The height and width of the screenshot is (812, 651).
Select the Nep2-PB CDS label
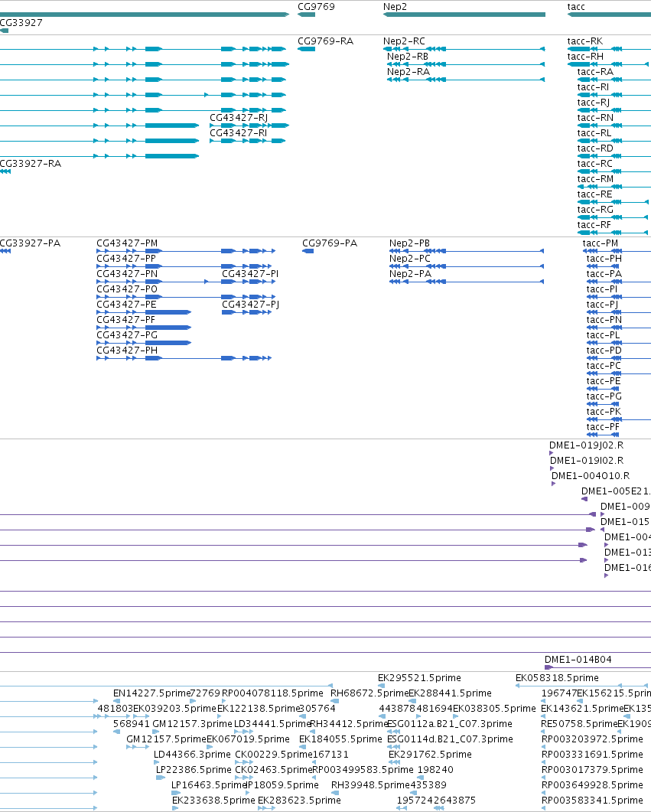pyautogui.click(x=409, y=243)
